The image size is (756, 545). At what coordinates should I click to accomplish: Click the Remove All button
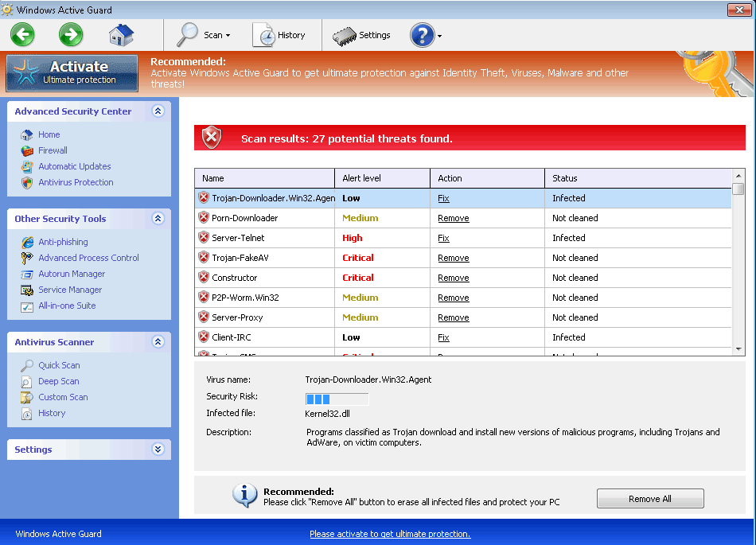click(x=650, y=498)
